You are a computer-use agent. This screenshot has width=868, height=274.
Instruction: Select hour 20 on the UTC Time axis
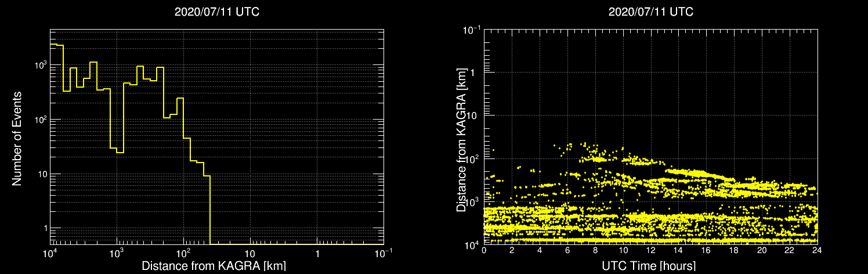pos(762,250)
